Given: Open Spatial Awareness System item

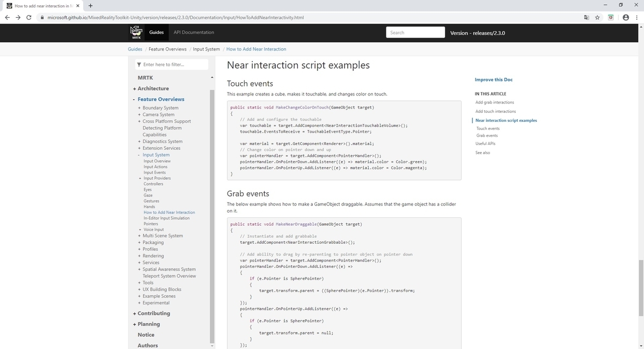Looking at the screenshot, I should (x=169, y=270).
